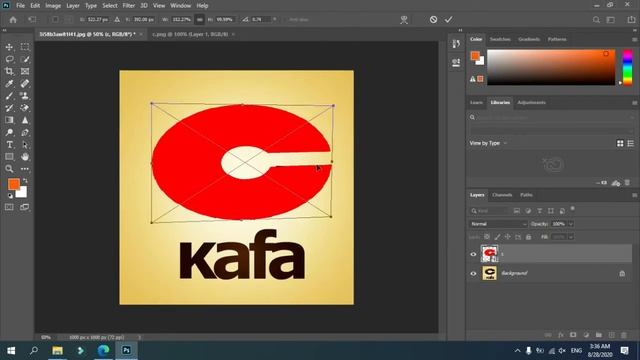Select the Rectangle shape tool
This screenshot has width=640, height=360.
(9, 157)
